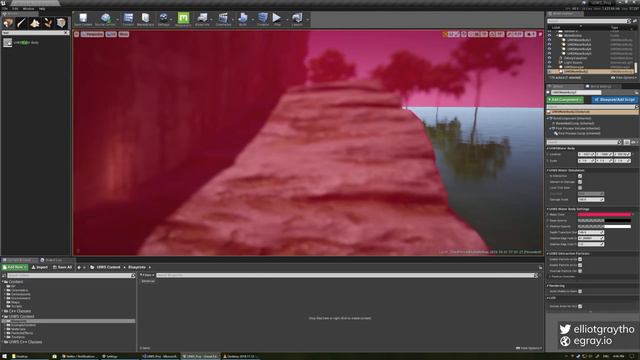Click the Unreal Engine logo in title bar
Image resolution: width=640 pixels, height=360 pixels.
(x=4, y=3)
